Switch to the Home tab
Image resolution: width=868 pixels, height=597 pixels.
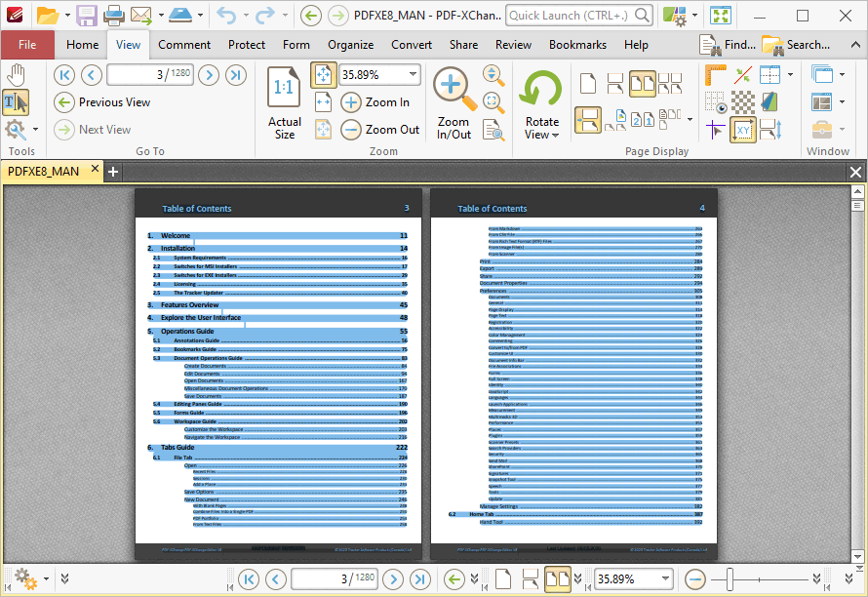pos(83,45)
